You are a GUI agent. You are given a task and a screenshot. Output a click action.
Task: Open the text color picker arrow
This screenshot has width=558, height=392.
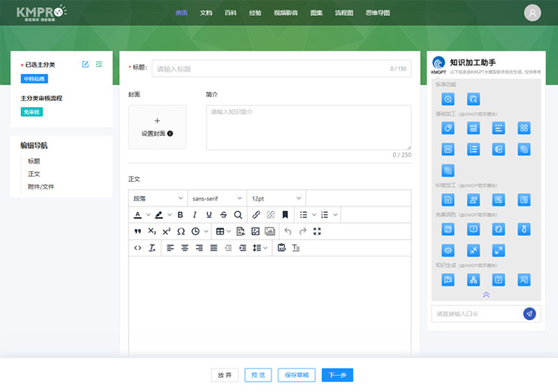(147, 215)
